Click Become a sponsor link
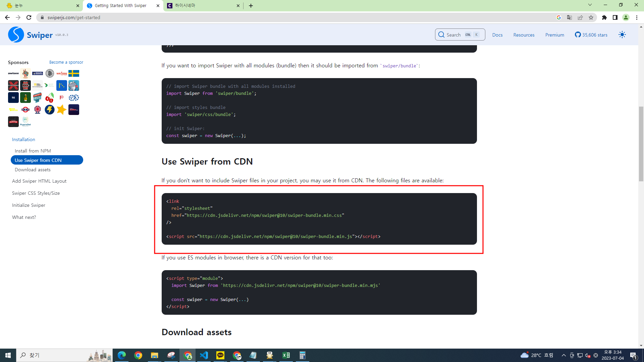This screenshot has height=362, width=644. tap(66, 62)
